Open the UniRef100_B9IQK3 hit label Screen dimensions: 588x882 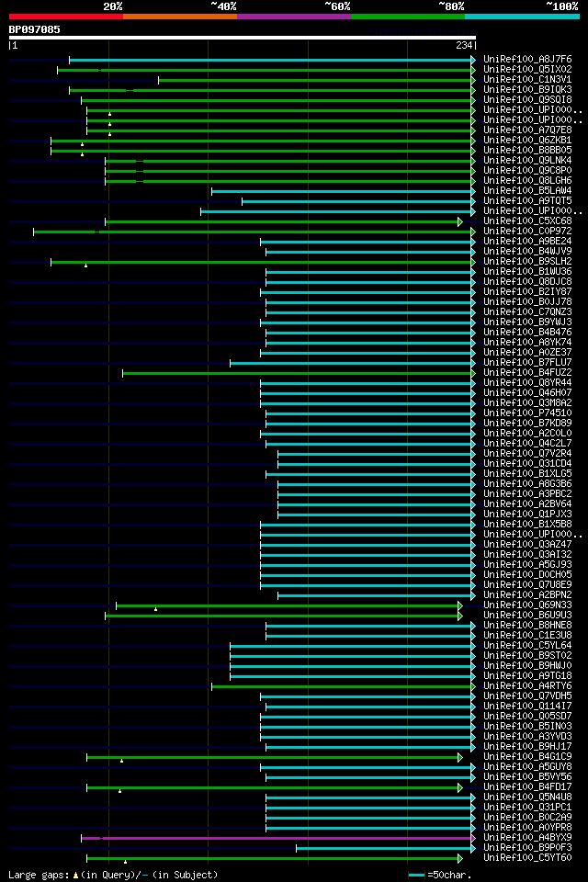pyautogui.click(x=527, y=89)
